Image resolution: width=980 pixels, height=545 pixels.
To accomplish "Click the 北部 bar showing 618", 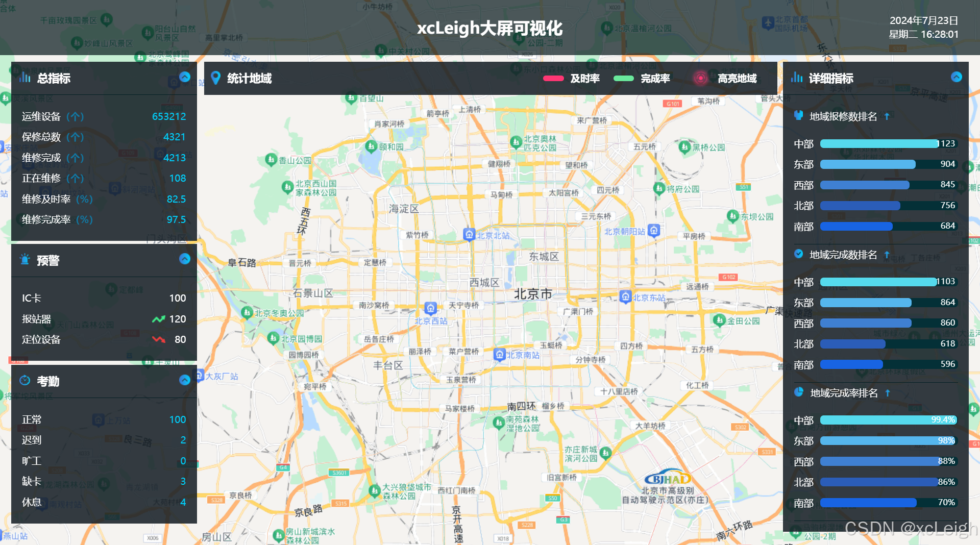I will tap(889, 344).
